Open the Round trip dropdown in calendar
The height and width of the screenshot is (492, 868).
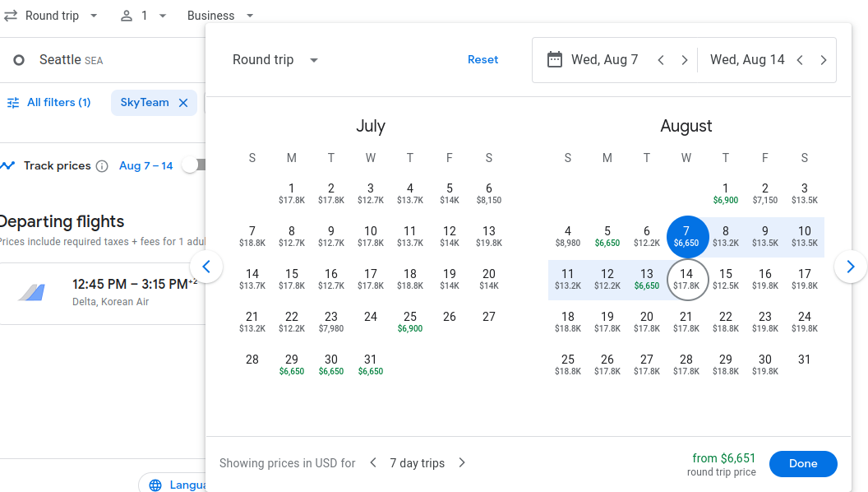275,60
